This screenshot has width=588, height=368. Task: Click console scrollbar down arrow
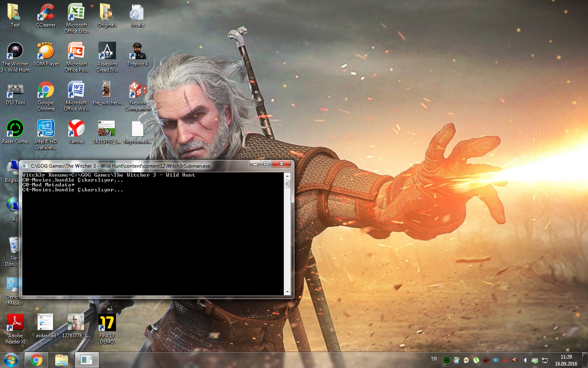287,292
